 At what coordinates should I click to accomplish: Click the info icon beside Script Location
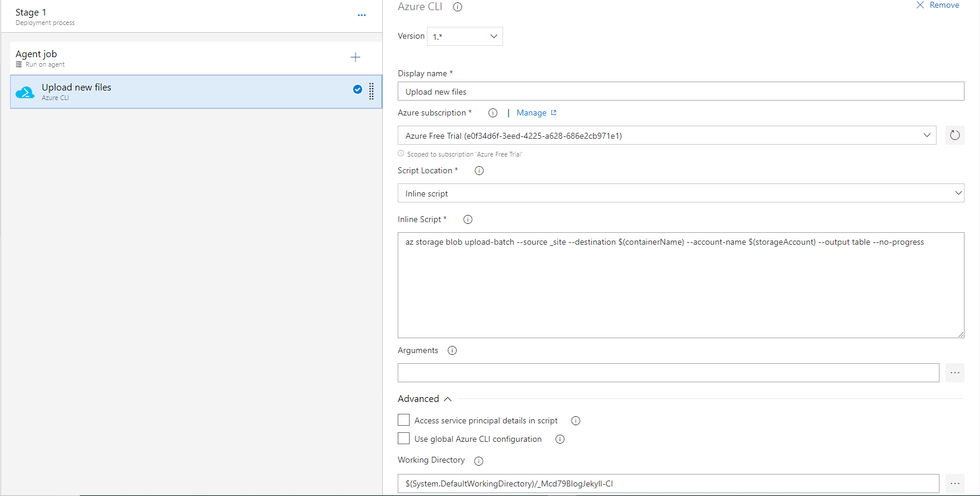coord(479,171)
